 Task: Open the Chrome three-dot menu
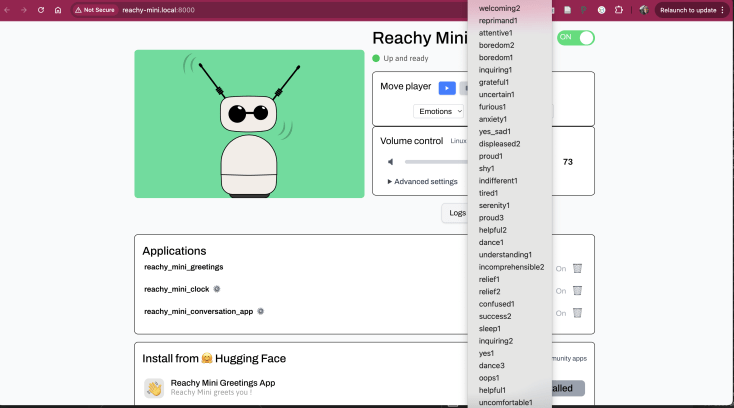coord(723,10)
